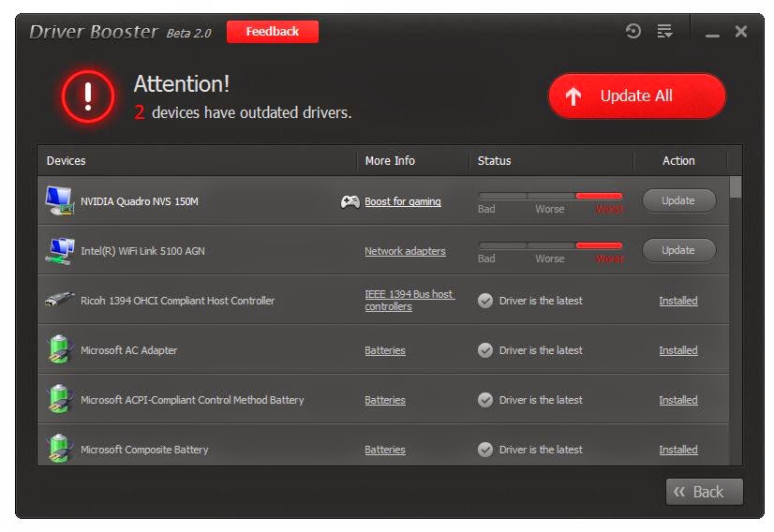774x532 pixels.
Task: Click the NVIDIA Quadro display adapter icon
Action: (60, 200)
